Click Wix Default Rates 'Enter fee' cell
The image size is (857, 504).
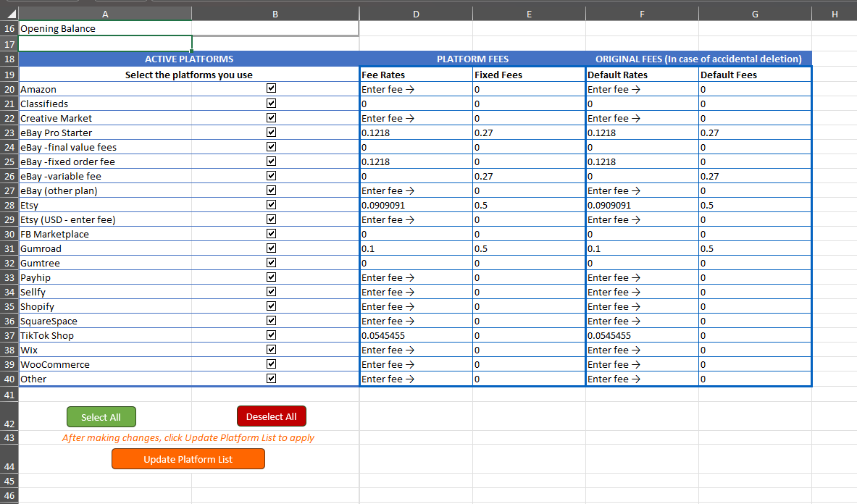coord(642,350)
